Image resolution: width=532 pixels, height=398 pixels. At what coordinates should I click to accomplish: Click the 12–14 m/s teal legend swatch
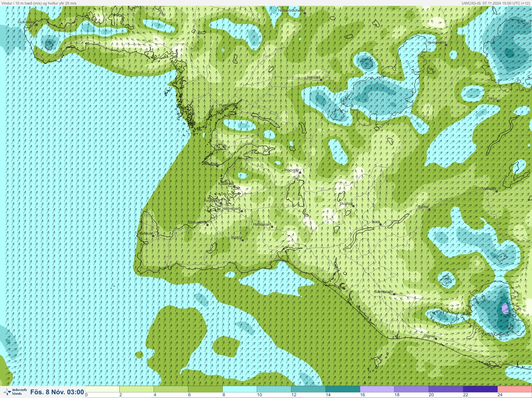coord(308,389)
